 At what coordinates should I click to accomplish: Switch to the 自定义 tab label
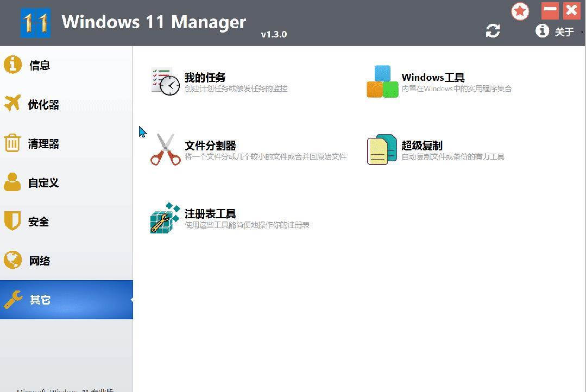click(x=43, y=183)
